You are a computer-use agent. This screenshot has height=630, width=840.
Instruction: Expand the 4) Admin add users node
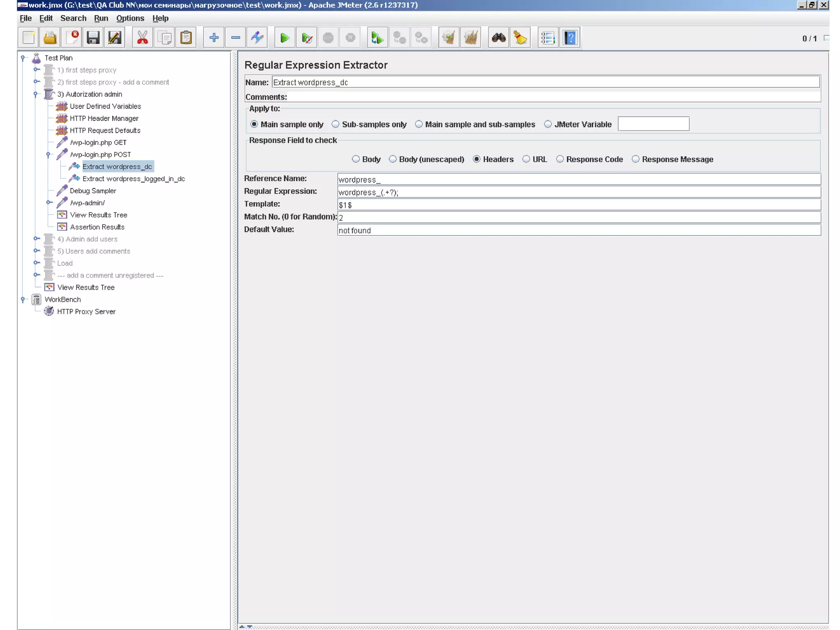point(36,239)
